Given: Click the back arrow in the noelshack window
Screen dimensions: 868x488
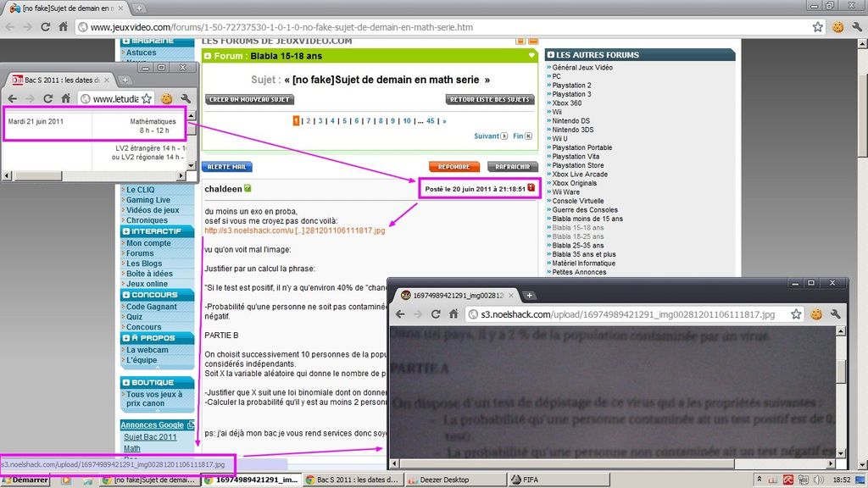Looking at the screenshot, I should [400, 314].
